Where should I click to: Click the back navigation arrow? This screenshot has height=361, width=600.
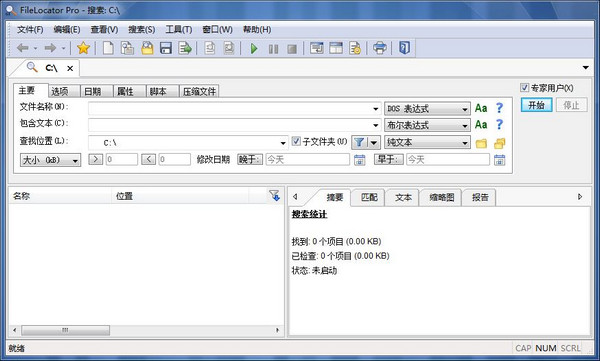tap(23, 48)
